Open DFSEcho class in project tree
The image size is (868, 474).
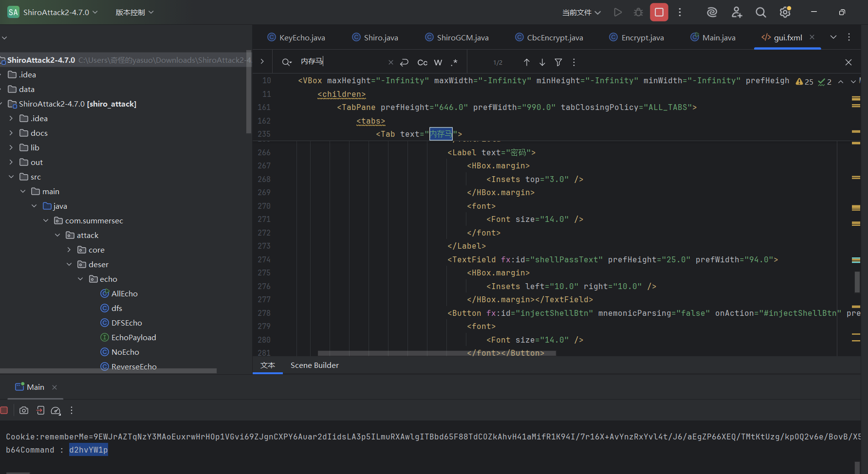click(127, 323)
